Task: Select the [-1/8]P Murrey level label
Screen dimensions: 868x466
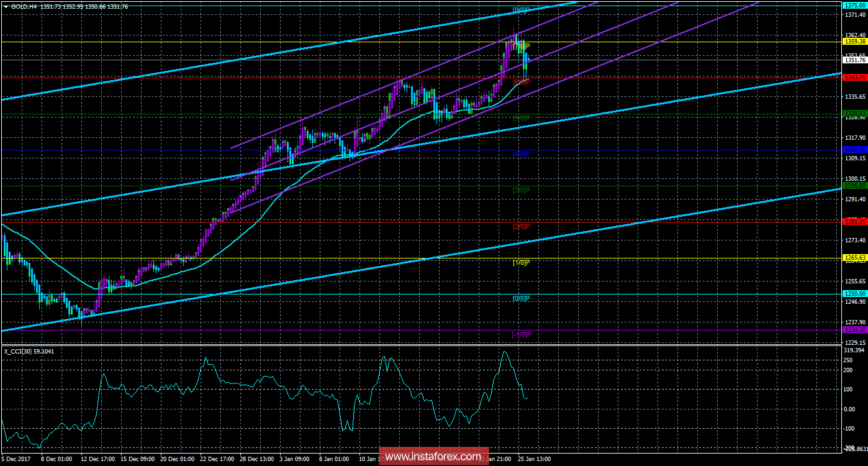Action: pos(522,334)
